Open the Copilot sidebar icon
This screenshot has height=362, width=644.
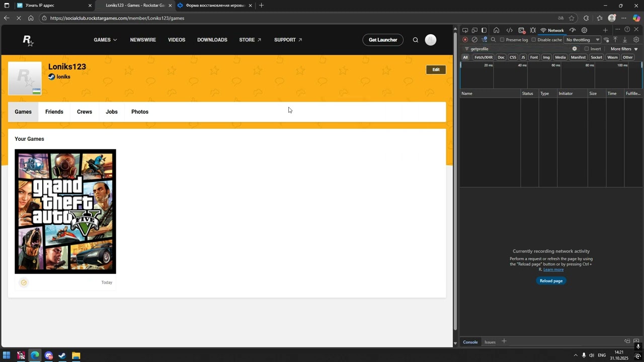(x=636, y=18)
